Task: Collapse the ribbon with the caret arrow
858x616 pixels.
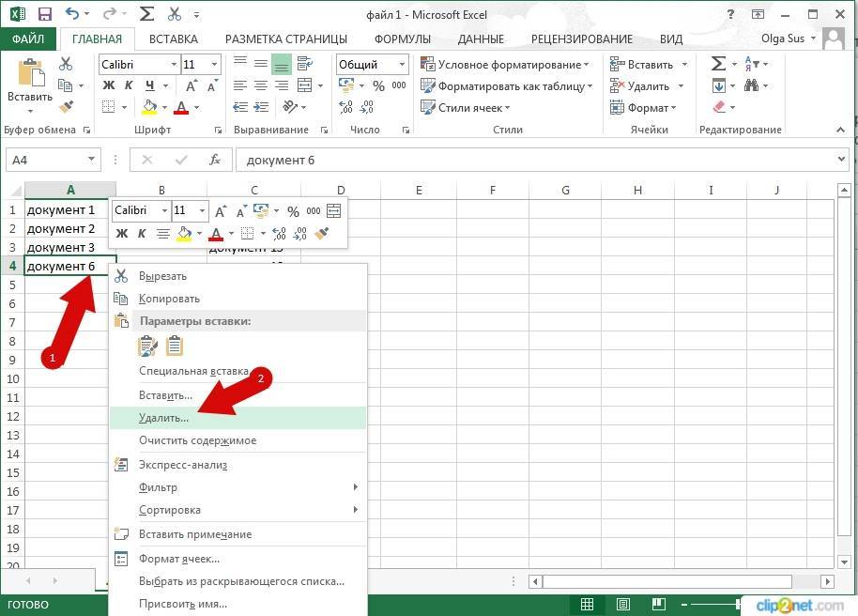Action: click(x=840, y=130)
